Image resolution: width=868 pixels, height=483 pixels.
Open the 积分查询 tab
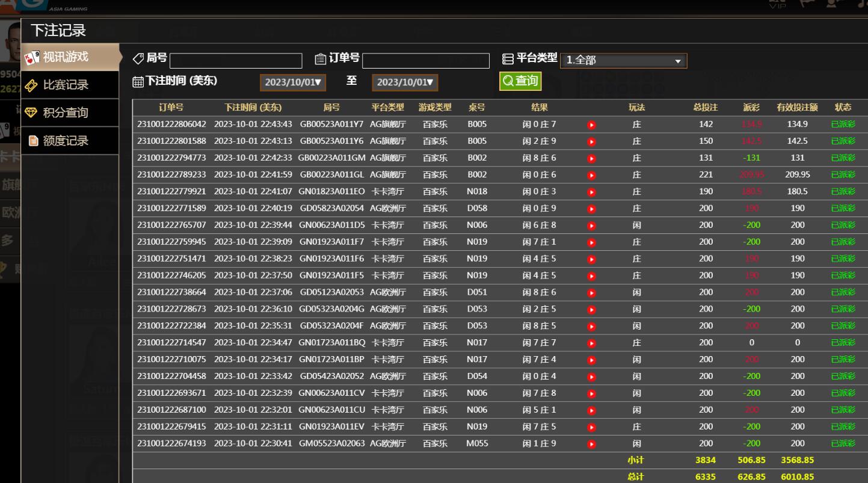point(69,112)
